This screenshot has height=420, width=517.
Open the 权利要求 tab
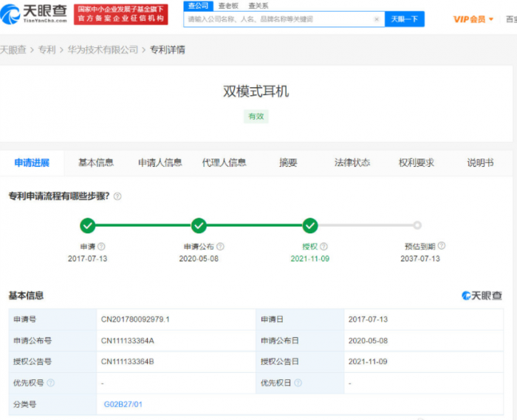point(417,162)
